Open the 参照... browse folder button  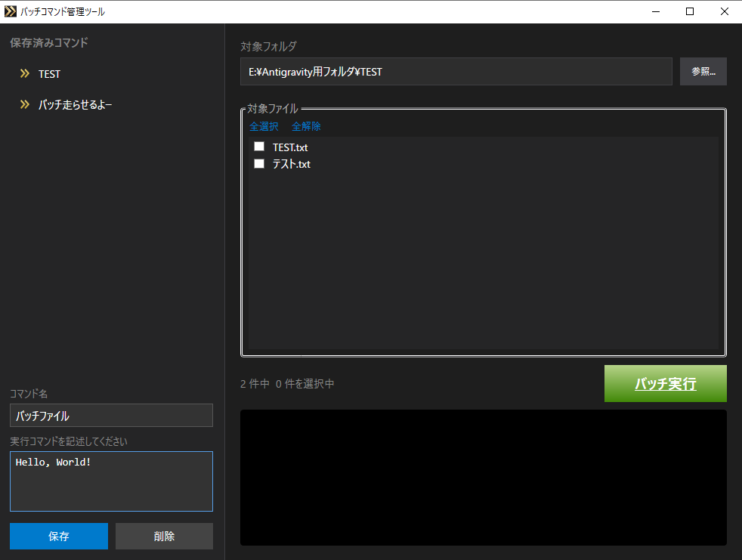click(x=703, y=72)
